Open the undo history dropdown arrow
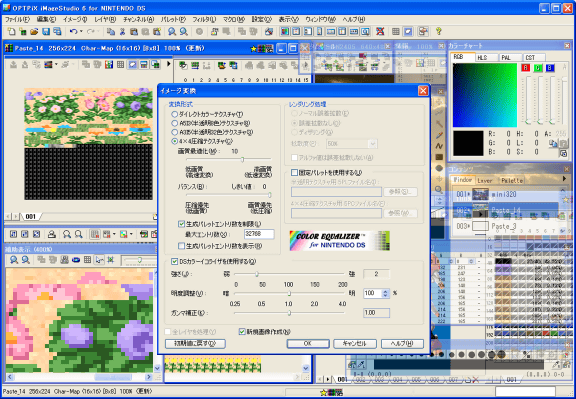Viewport: 576px width, 399px height. click(x=81, y=32)
